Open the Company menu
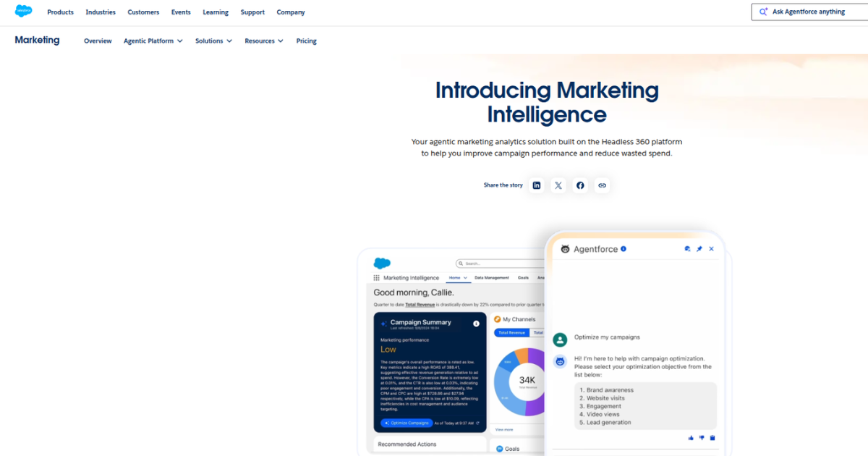Image resolution: width=868 pixels, height=456 pixels. 291,12
